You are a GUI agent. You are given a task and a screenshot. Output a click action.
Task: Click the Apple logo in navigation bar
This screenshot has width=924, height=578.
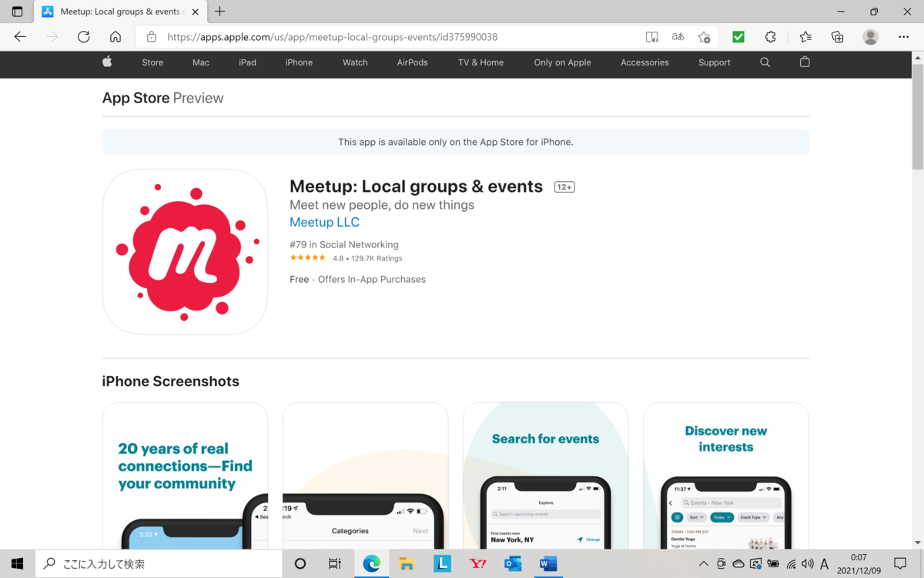[107, 62]
